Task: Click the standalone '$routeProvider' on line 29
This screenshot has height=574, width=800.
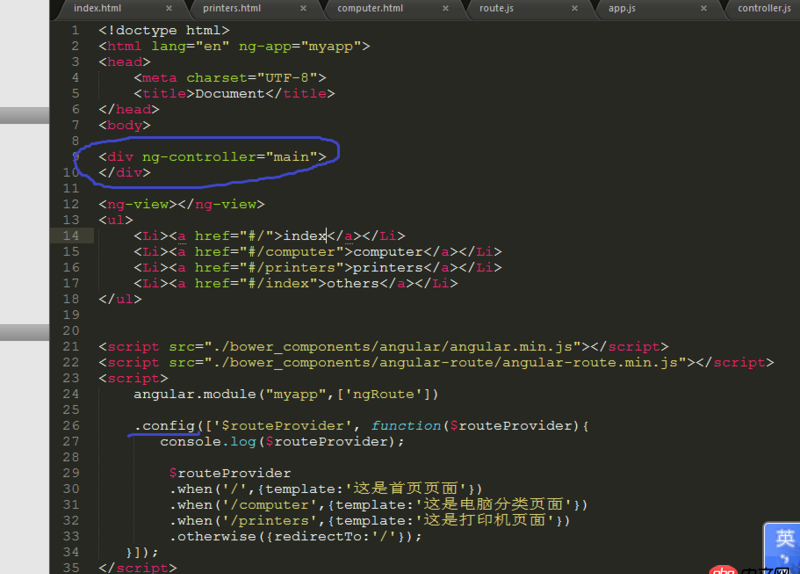Action: 230,473
